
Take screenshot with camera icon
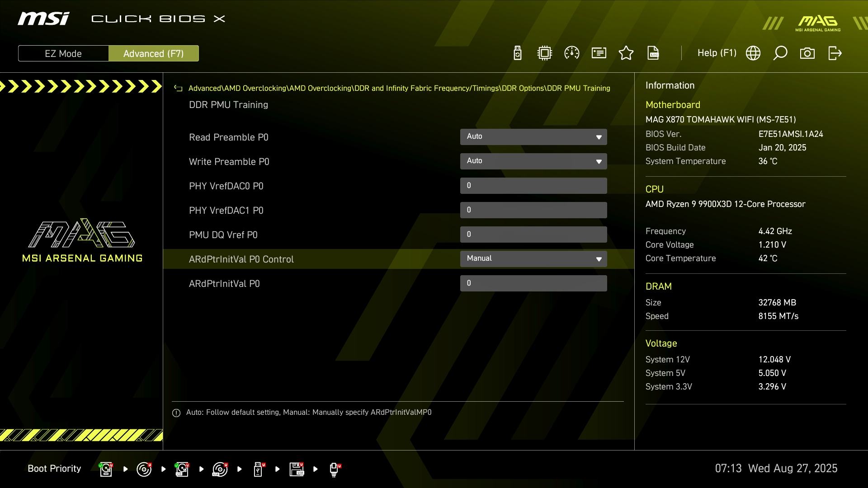pos(807,53)
